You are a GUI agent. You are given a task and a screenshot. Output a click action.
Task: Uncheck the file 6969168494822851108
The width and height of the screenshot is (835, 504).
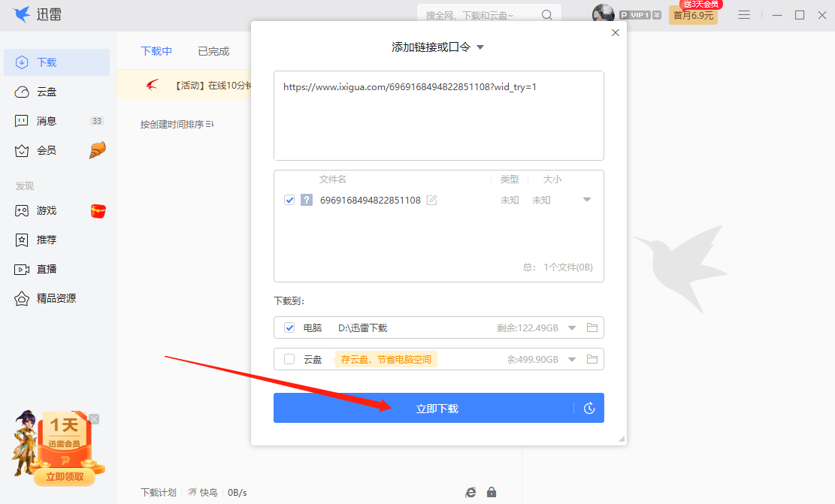289,200
